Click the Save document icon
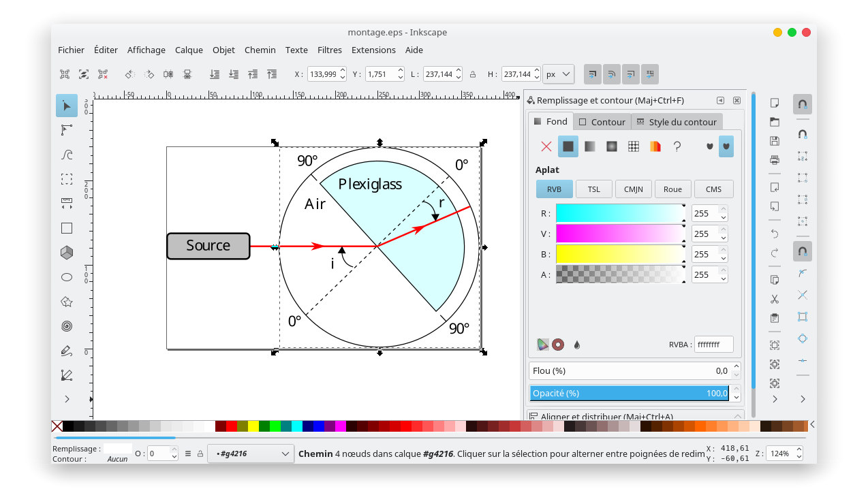The image size is (868, 493). click(x=775, y=141)
